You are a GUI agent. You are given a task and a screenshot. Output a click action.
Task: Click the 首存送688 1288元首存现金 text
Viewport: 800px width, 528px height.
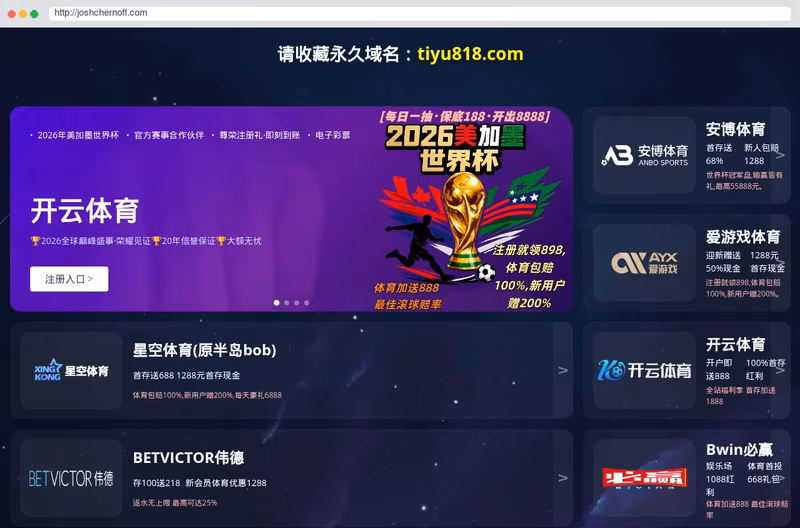pos(186,375)
